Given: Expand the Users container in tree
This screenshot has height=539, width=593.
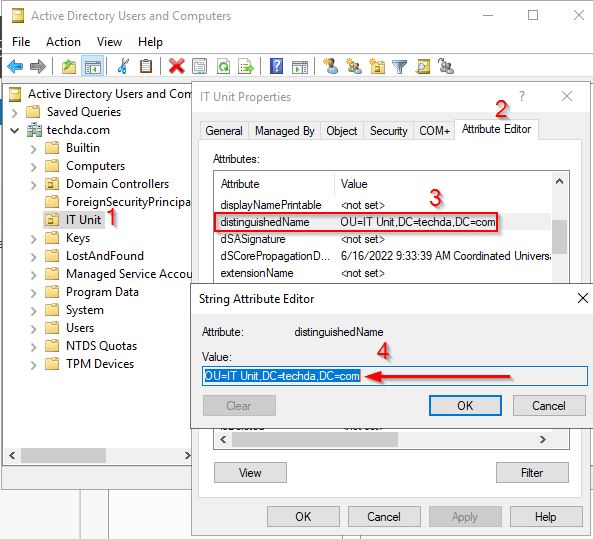Looking at the screenshot, I should pyautogui.click(x=34, y=329).
